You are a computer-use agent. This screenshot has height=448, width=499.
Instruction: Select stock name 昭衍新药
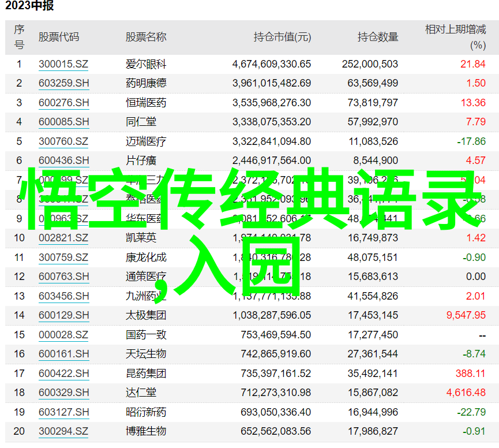[146, 412]
